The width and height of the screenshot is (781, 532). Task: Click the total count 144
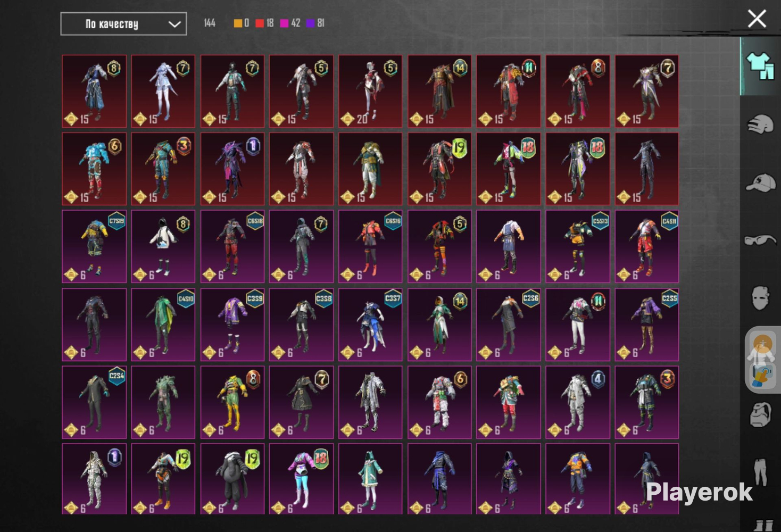[x=210, y=23]
